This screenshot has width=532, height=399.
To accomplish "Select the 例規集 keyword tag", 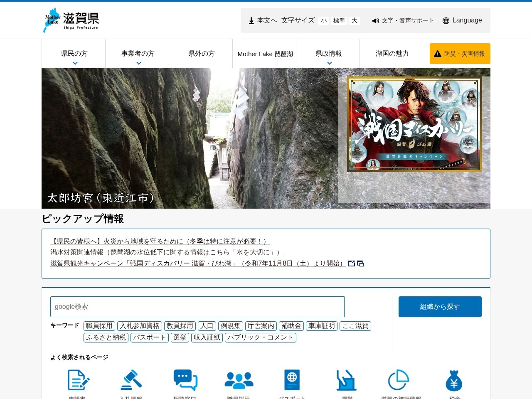I will (231, 326).
